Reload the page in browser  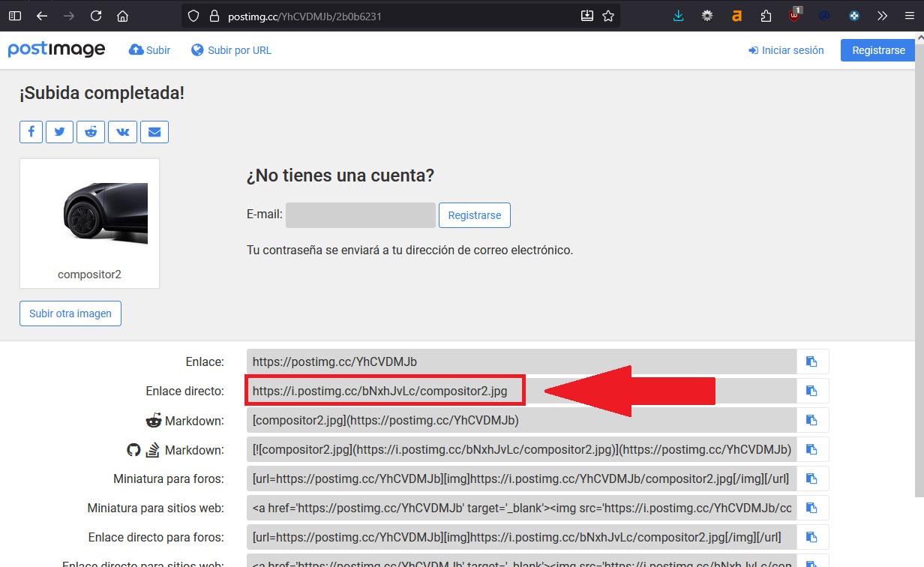point(95,16)
